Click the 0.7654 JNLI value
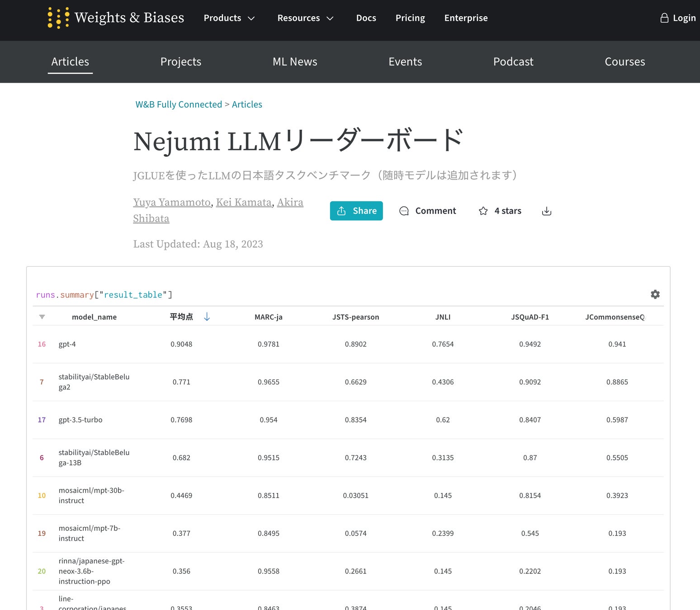Viewport: 700px width, 610px height. click(x=443, y=344)
